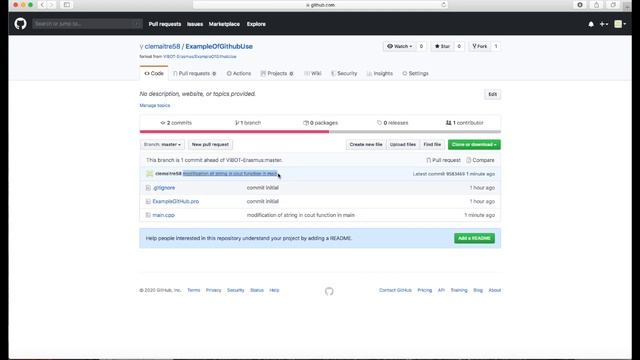Click the browser reload icon in address bar
The height and width of the screenshot is (360, 640).
(444, 5)
